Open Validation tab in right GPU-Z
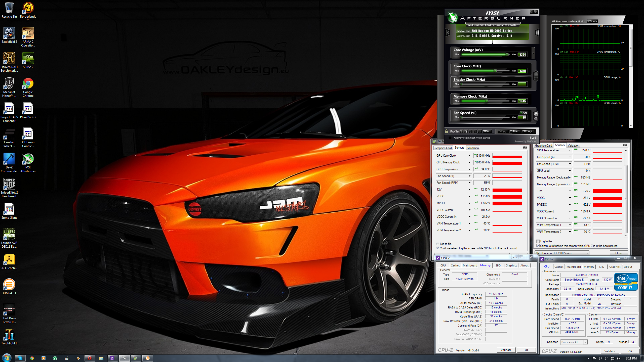 click(573, 146)
